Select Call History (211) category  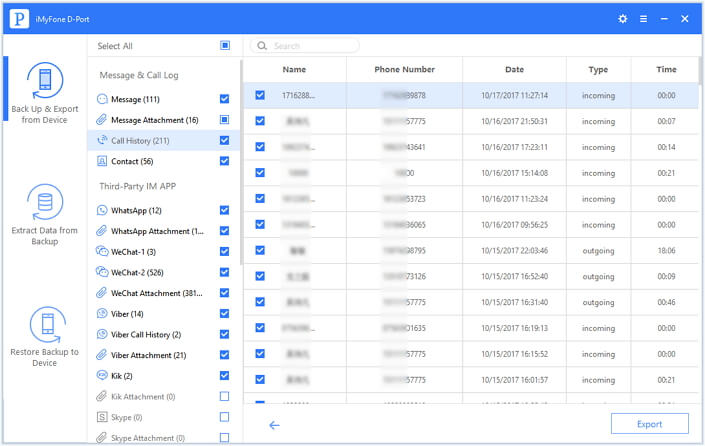(140, 140)
